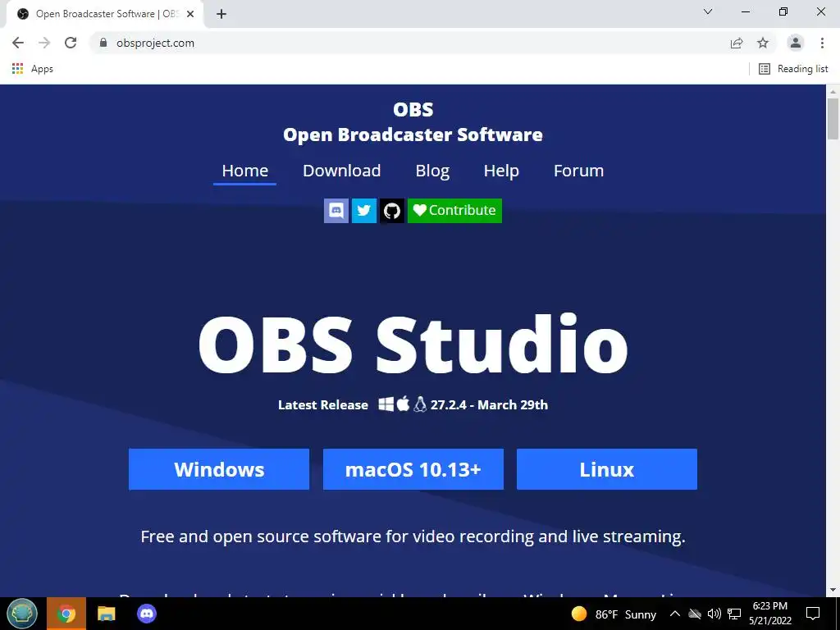This screenshot has height=630, width=840.
Task: Open the Reading list panel
Action: click(x=793, y=69)
